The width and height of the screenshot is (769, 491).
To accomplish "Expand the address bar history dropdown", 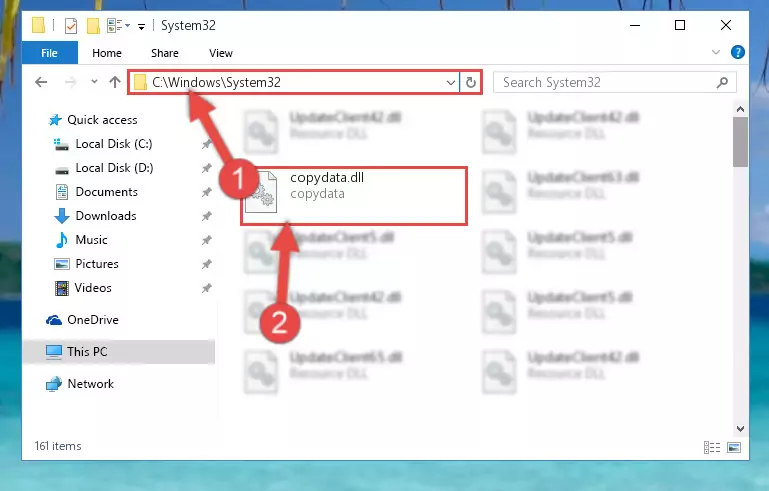I will pyautogui.click(x=451, y=82).
